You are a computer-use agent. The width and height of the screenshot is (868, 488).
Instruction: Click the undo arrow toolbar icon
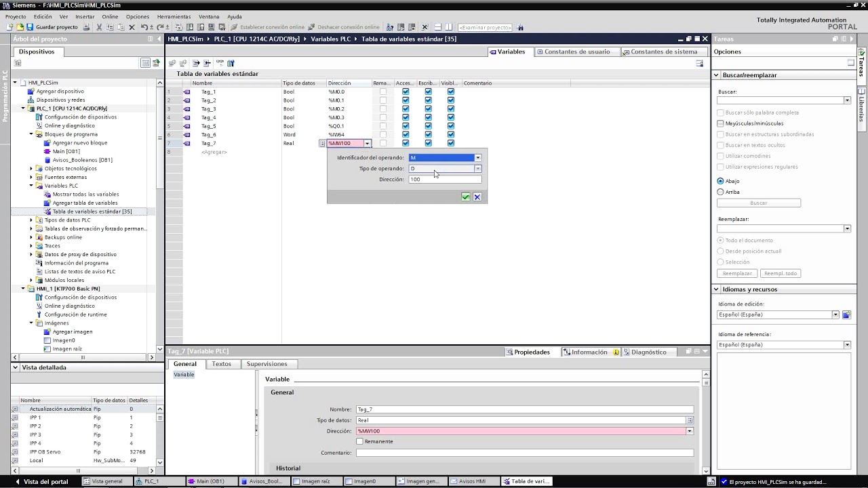point(144,27)
